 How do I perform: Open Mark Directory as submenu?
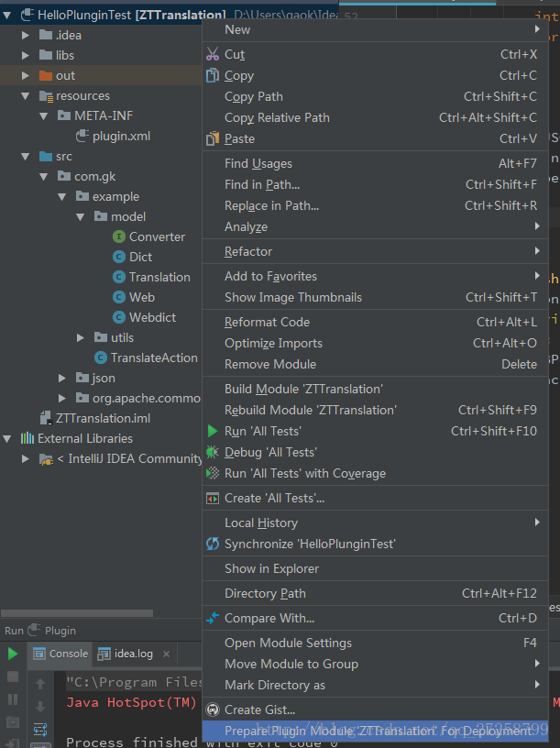coord(376,685)
